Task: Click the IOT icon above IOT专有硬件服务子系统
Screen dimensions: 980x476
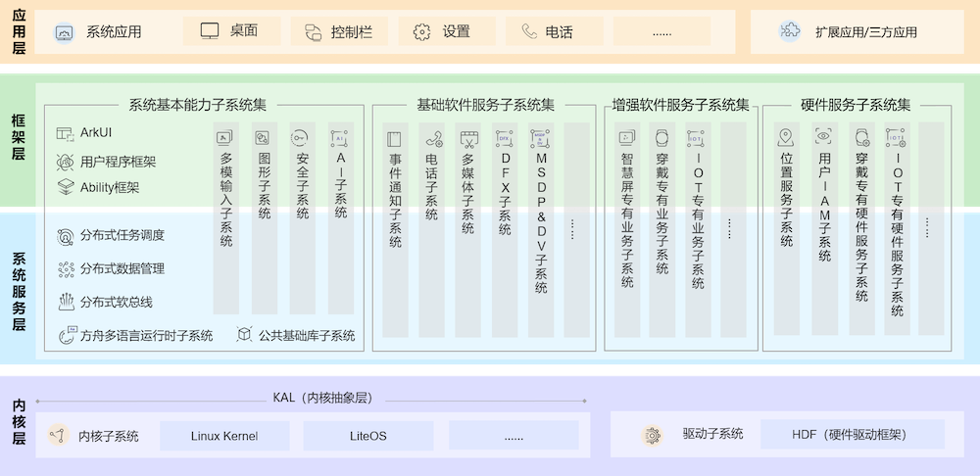Action: click(896, 137)
